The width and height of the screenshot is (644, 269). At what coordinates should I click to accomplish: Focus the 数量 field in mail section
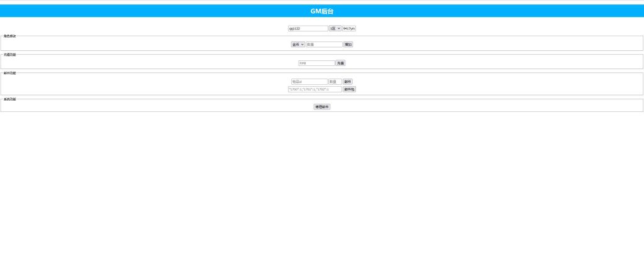[335, 82]
